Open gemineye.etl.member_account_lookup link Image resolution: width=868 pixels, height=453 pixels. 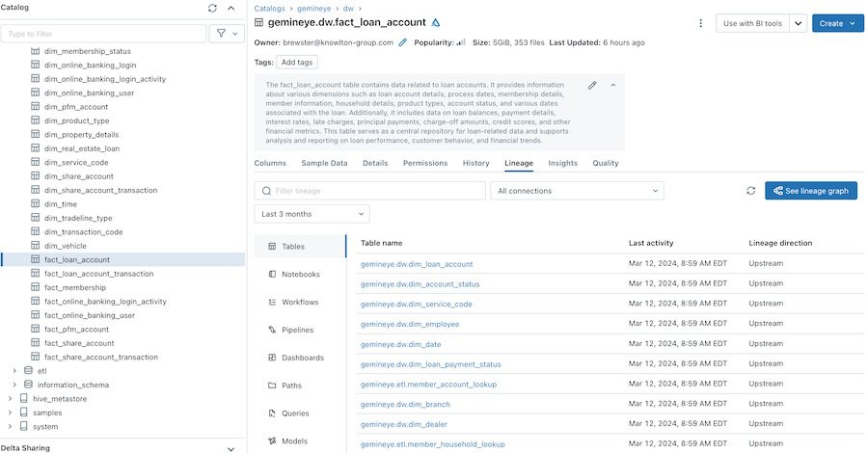428,385
